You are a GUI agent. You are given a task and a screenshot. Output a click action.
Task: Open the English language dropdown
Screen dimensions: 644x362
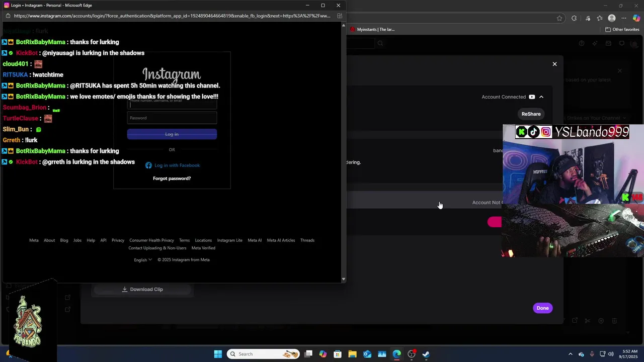pyautogui.click(x=143, y=260)
